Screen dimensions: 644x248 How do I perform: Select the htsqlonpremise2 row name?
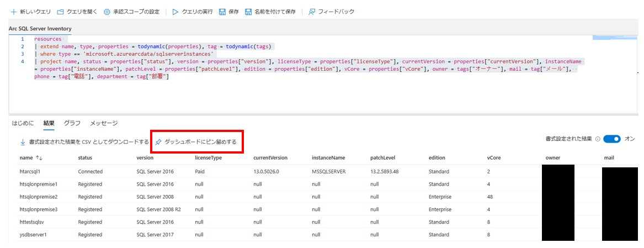click(39, 197)
